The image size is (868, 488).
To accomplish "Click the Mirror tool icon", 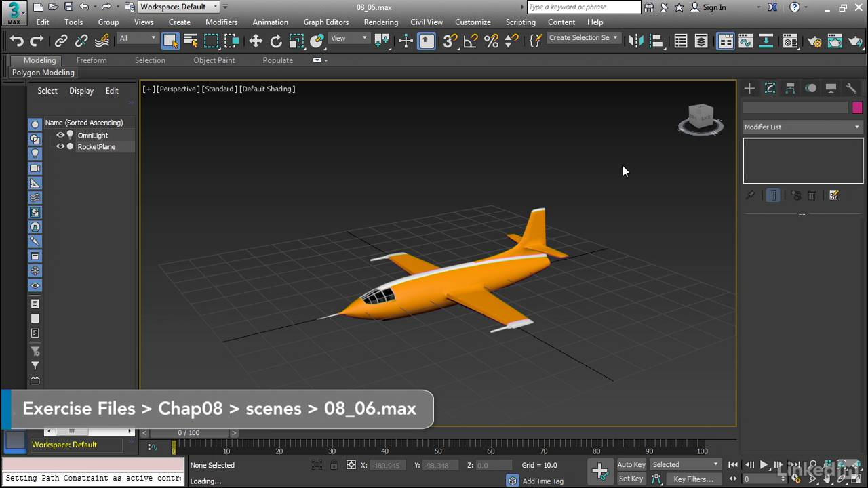I will tap(635, 41).
